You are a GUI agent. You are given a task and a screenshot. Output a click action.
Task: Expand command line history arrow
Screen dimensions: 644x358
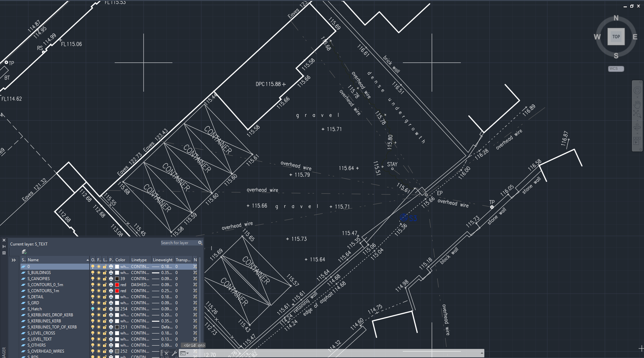pos(482,353)
